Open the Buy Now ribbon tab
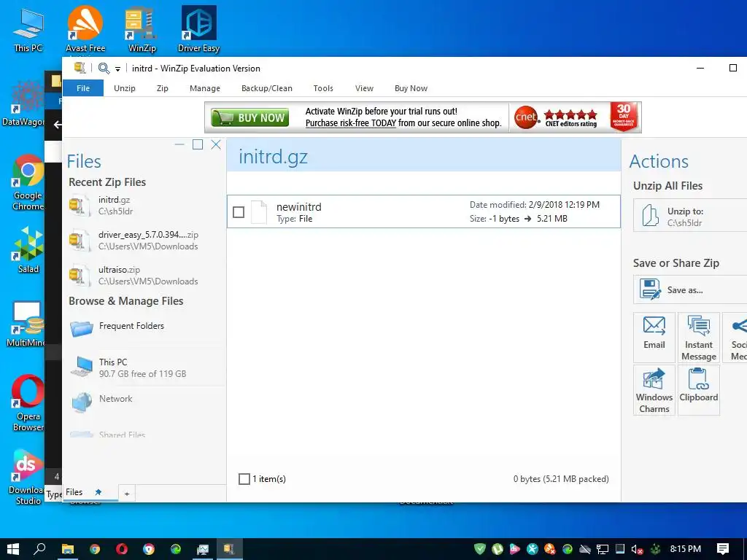Image resolution: width=747 pixels, height=560 pixels. point(411,88)
